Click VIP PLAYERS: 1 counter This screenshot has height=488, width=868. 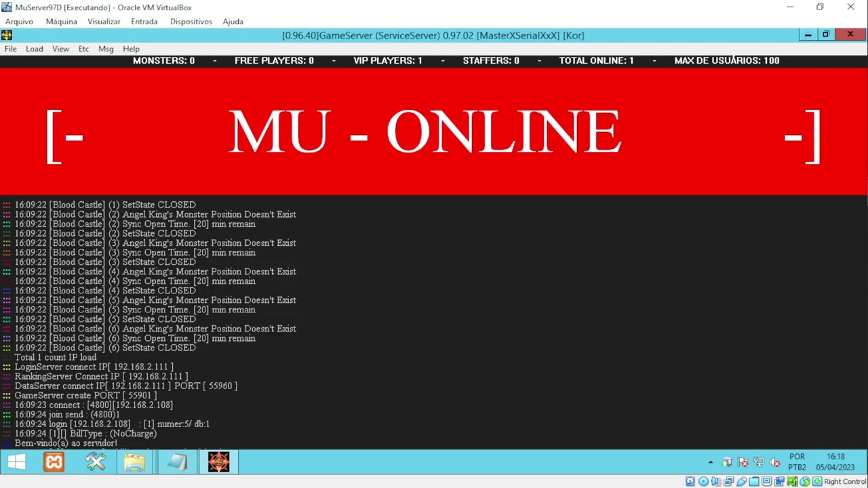(388, 60)
